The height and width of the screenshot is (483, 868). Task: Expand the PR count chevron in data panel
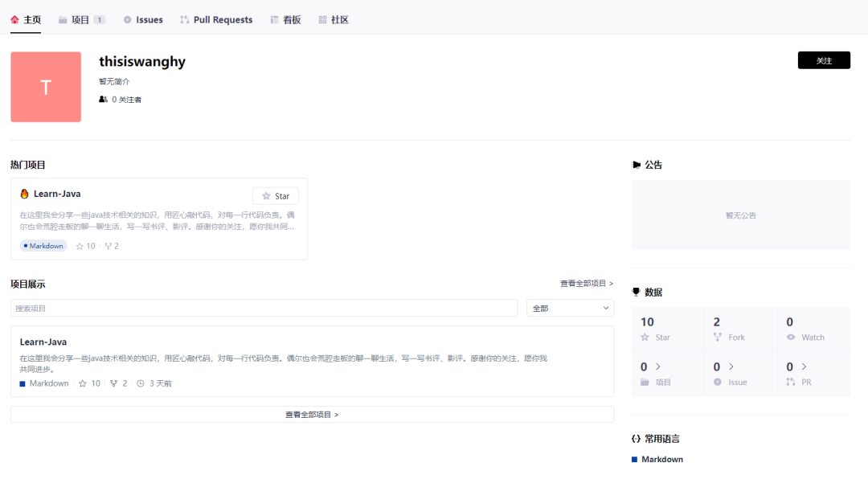pyautogui.click(x=805, y=366)
